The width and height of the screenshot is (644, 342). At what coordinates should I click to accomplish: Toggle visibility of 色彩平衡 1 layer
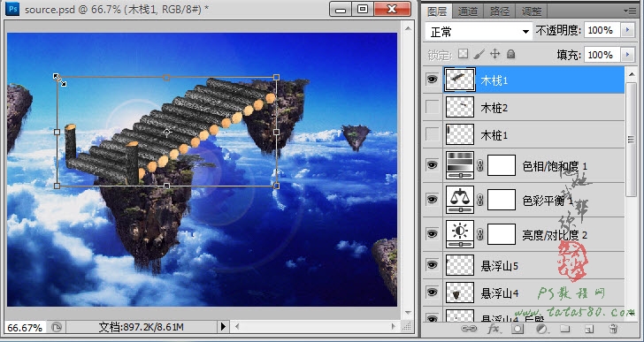(x=432, y=200)
